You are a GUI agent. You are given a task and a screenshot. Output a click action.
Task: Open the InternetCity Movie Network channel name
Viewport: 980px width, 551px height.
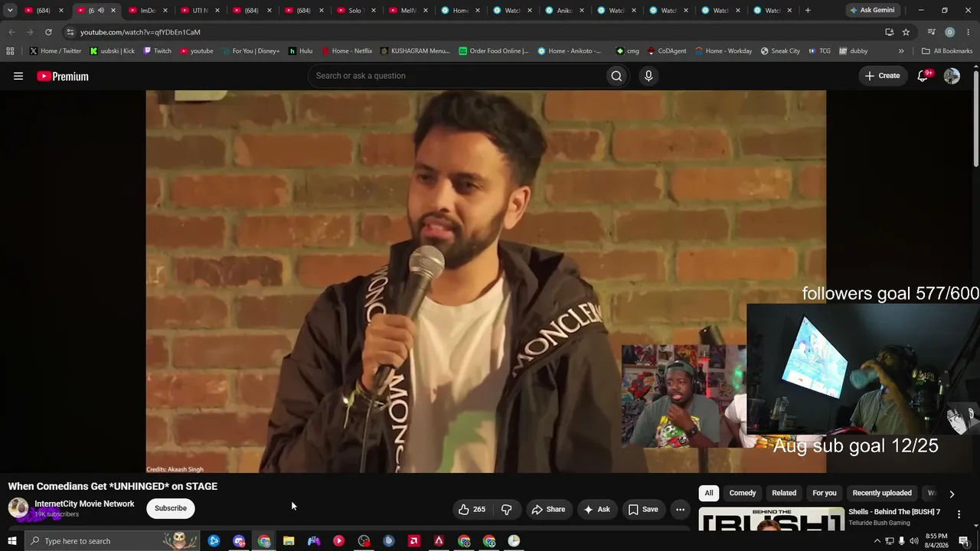point(84,504)
